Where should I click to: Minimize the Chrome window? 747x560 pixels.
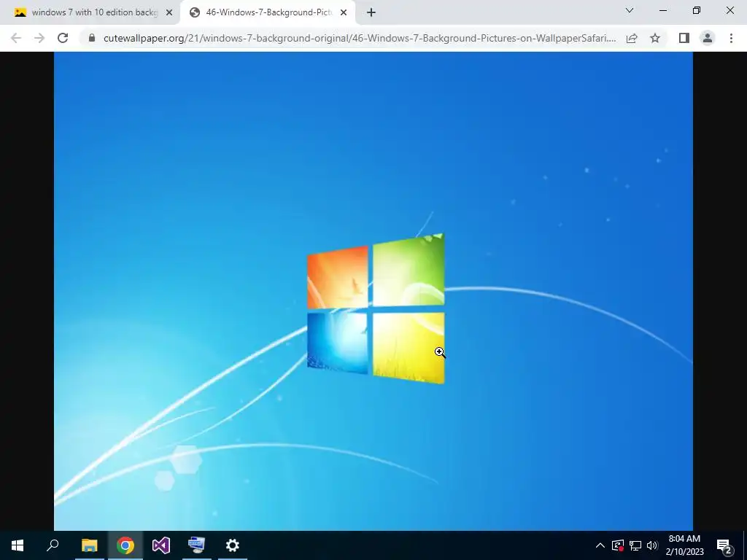[663, 10]
